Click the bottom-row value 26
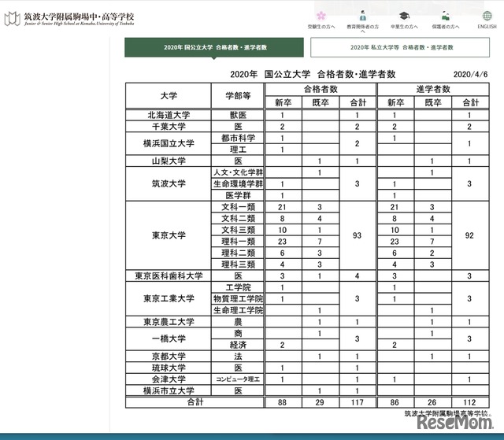The width and height of the screenshot is (504, 440). [432, 402]
